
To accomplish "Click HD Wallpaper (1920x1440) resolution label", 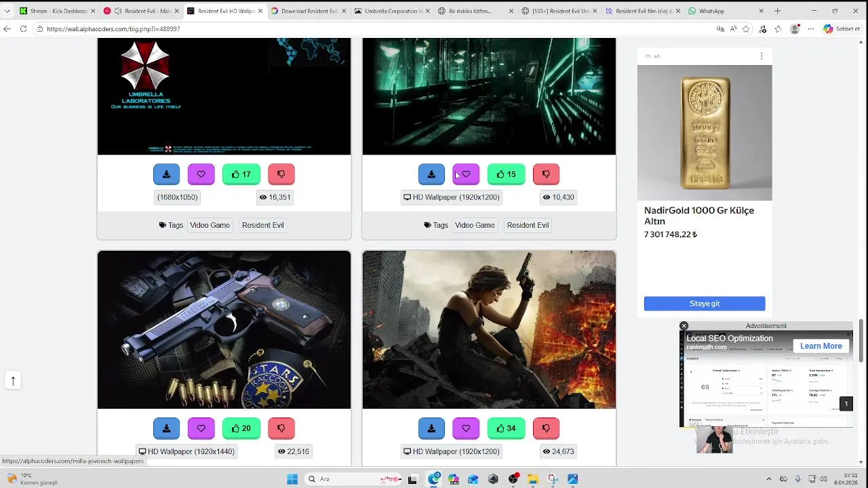I will pos(186,451).
